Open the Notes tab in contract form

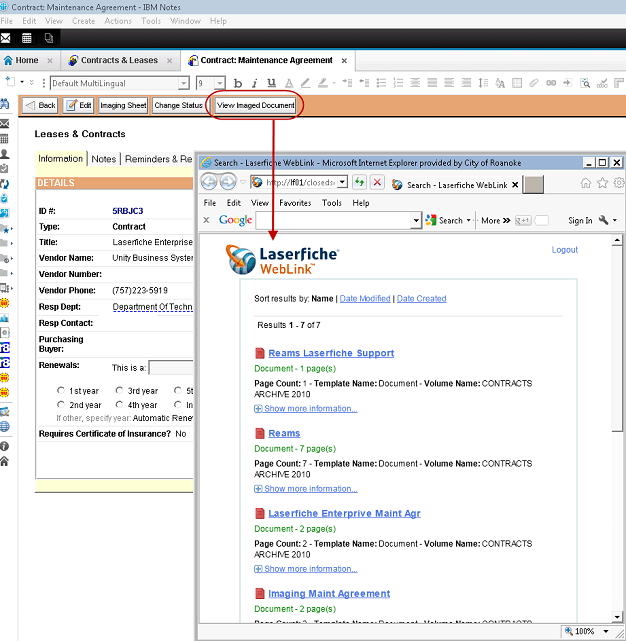(x=103, y=159)
